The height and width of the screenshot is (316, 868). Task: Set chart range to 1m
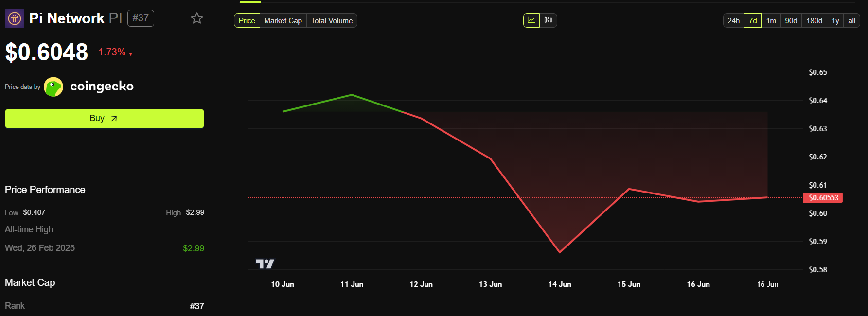(771, 20)
